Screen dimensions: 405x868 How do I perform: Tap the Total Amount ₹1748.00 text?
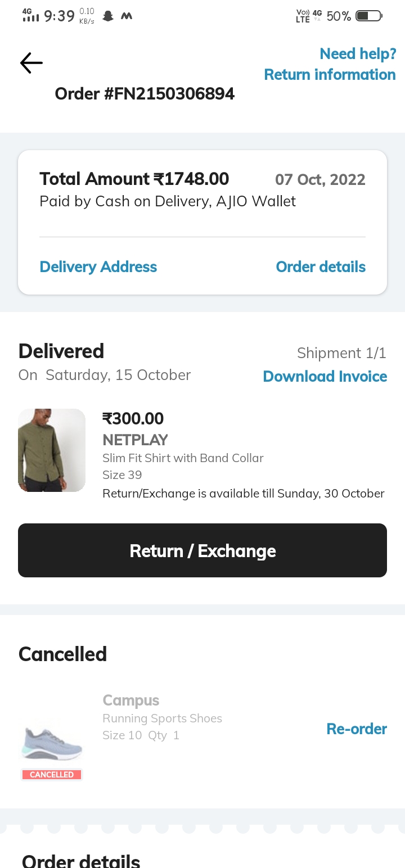click(134, 179)
